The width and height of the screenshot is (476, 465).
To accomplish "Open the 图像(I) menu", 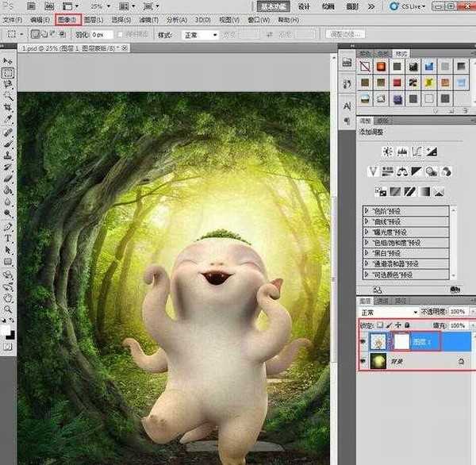I will [67, 18].
